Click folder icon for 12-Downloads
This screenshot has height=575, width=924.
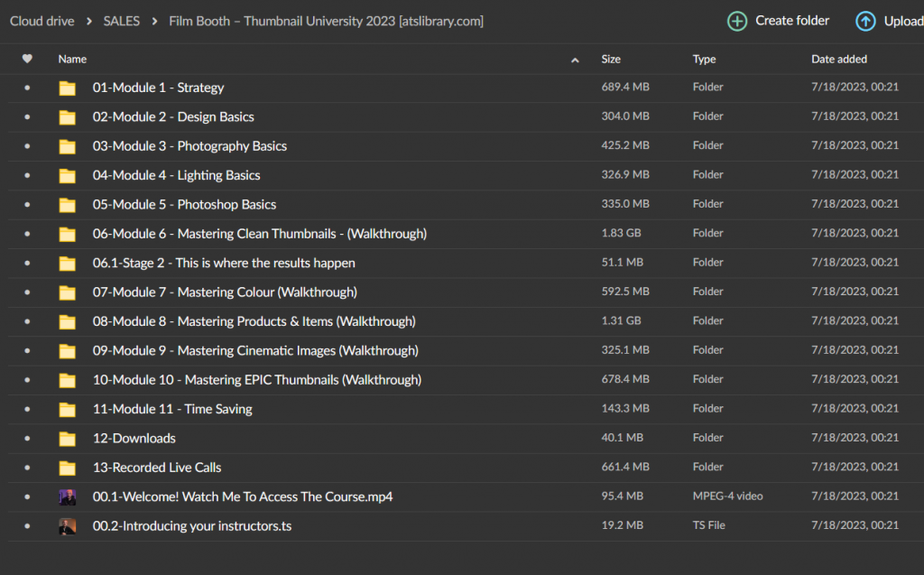68,439
